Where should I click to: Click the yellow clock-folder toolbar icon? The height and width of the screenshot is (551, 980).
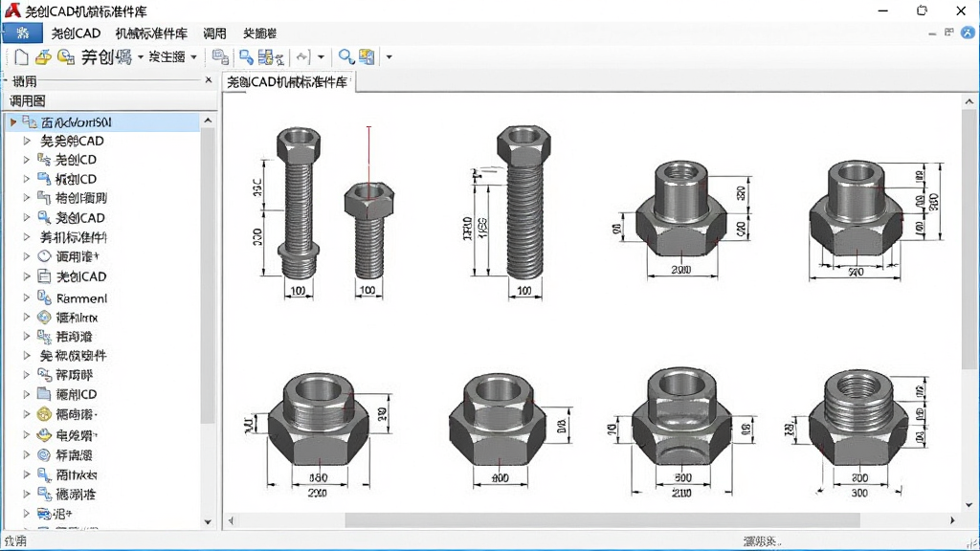[x=66, y=57]
